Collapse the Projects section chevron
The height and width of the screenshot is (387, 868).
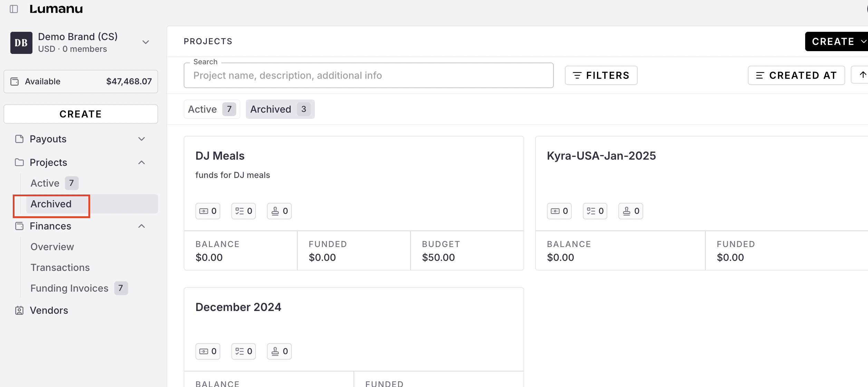pyautogui.click(x=142, y=162)
